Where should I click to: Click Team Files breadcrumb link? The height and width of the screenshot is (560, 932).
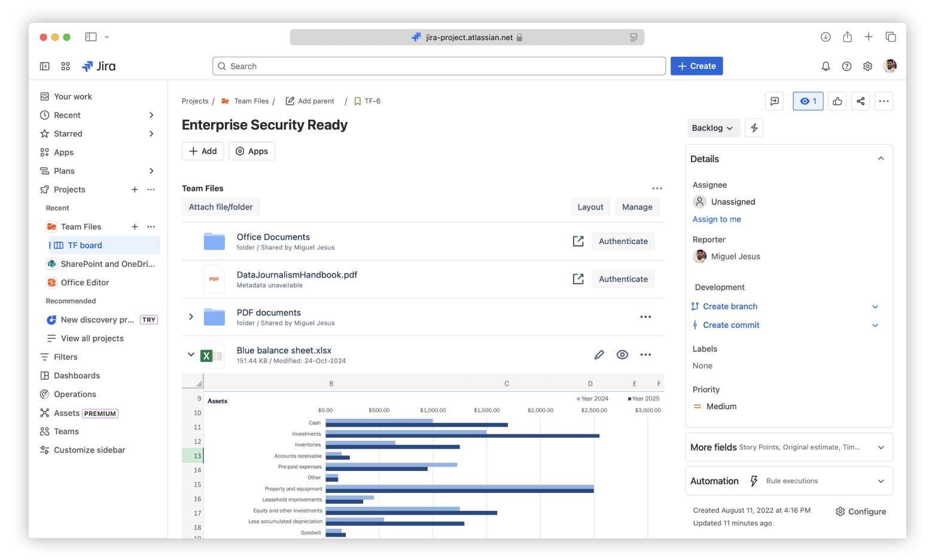point(251,101)
